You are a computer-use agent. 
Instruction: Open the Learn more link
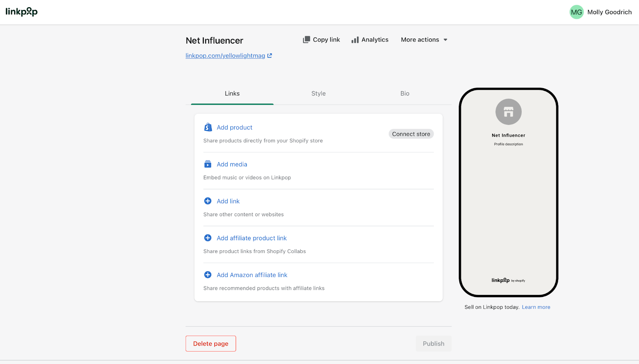coord(536,307)
